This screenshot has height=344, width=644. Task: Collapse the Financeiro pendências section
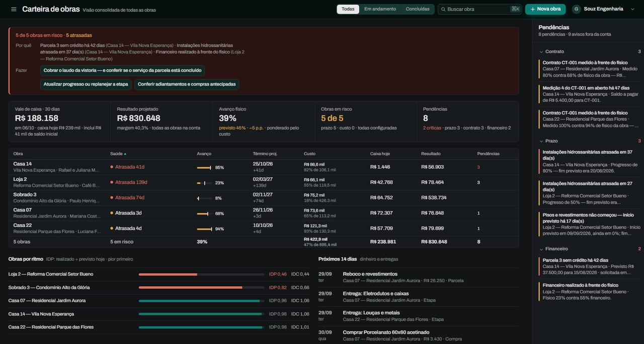coord(541,249)
